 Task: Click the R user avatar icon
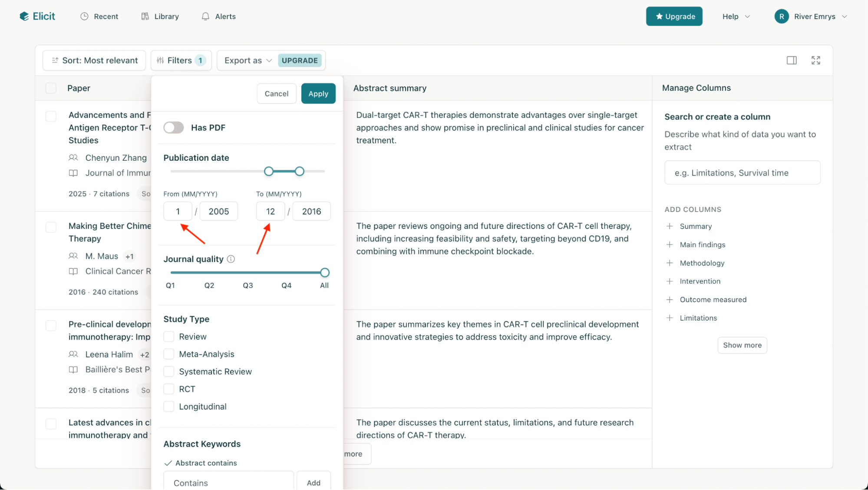(781, 17)
